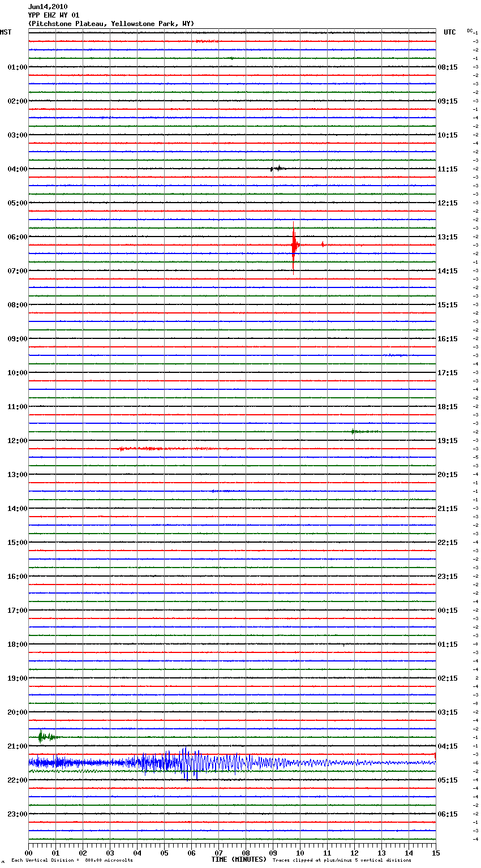This screenshot has width=481, height=868.
Task: Click the '(Pitchstone Plateau, Yellowstone Park, WY)' title
Action: pyautogui.click(x=111, y=24)
